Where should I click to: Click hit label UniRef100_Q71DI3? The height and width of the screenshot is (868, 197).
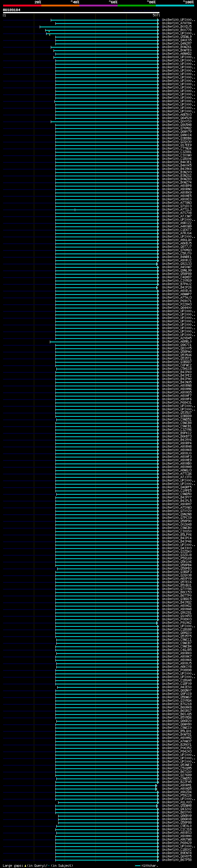click(x=176, y=206)
